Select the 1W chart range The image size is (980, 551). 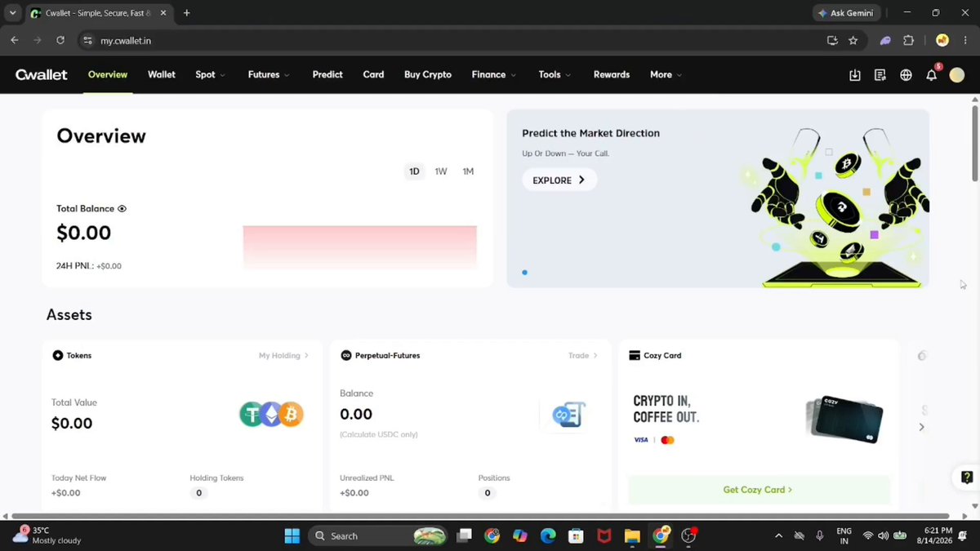(x=441, y=171)
